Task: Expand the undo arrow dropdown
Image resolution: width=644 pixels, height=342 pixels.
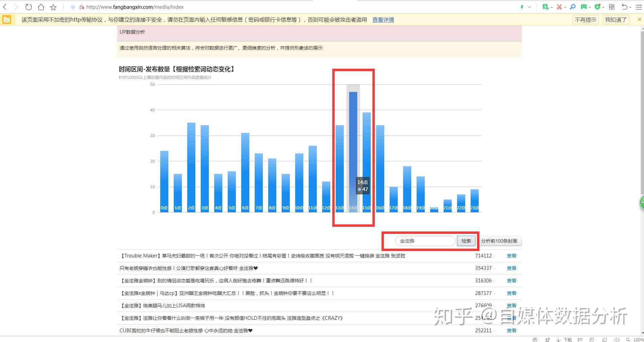Action: [x=630, y=7]
